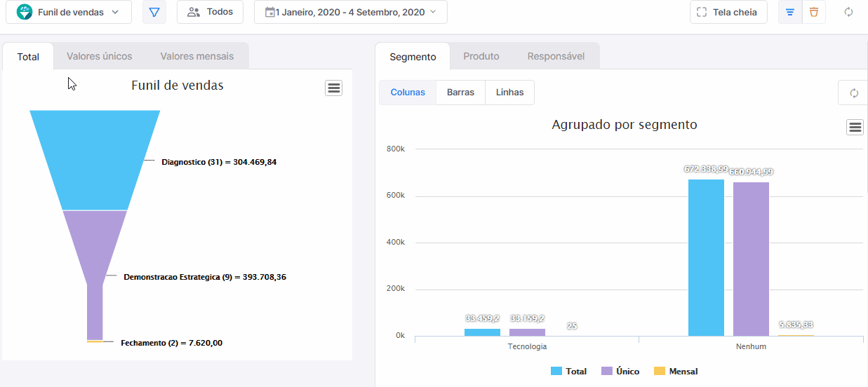
Task: Click the Tela cheia button
Action: (x=728, y=12)
